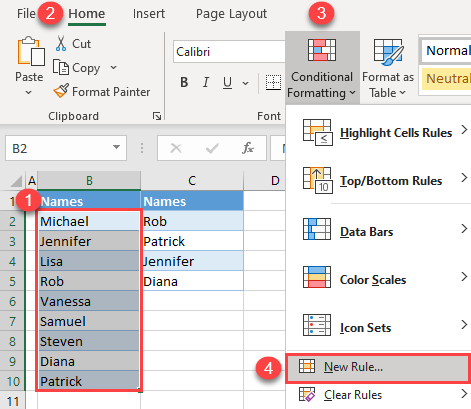Select cell containing Michael
Image resolution: width=471 pixels, height=409 pixels.
pos(89,221)
